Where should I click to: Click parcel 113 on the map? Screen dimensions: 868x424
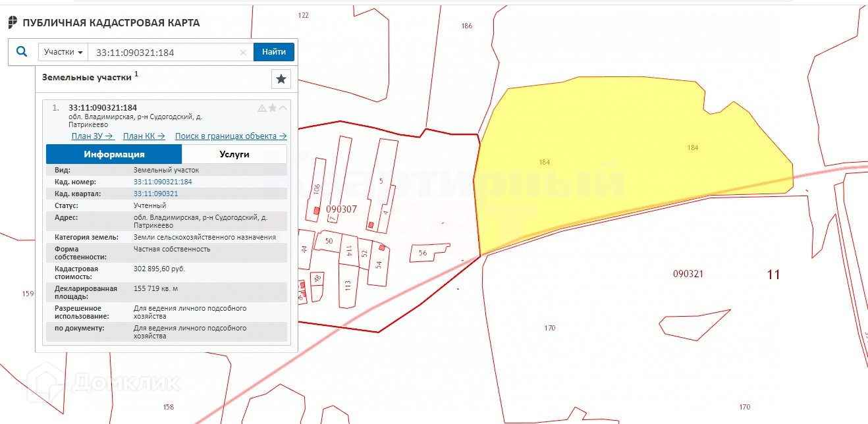[x=348, y=286]
